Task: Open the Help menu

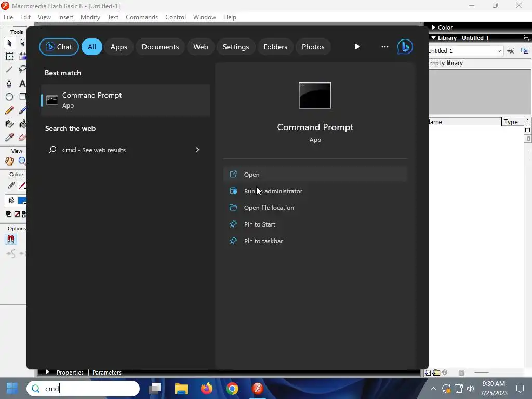Action: 230,17
